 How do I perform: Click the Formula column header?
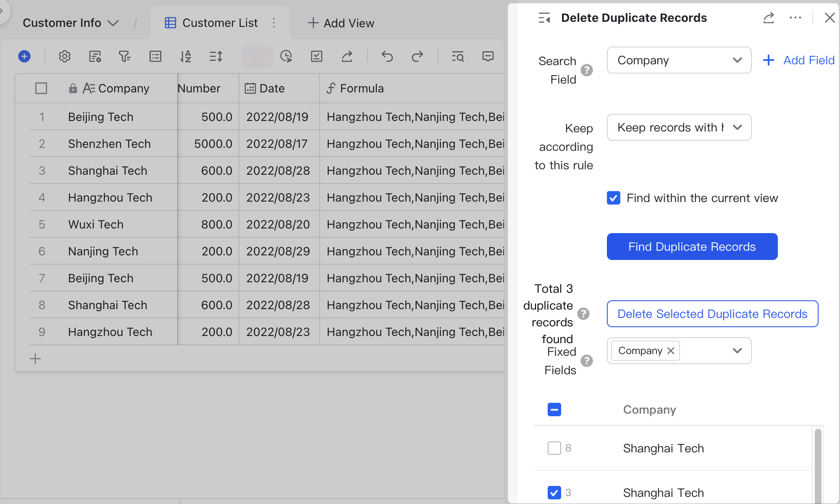[412, 88]
